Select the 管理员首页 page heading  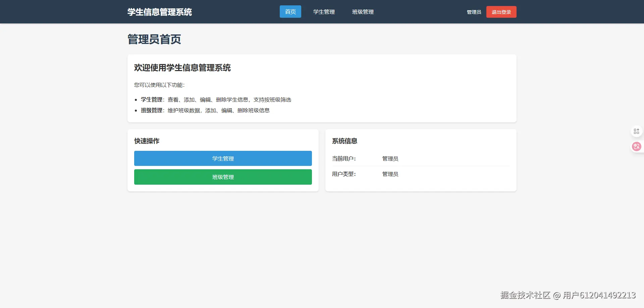click(x=154, y=39)
